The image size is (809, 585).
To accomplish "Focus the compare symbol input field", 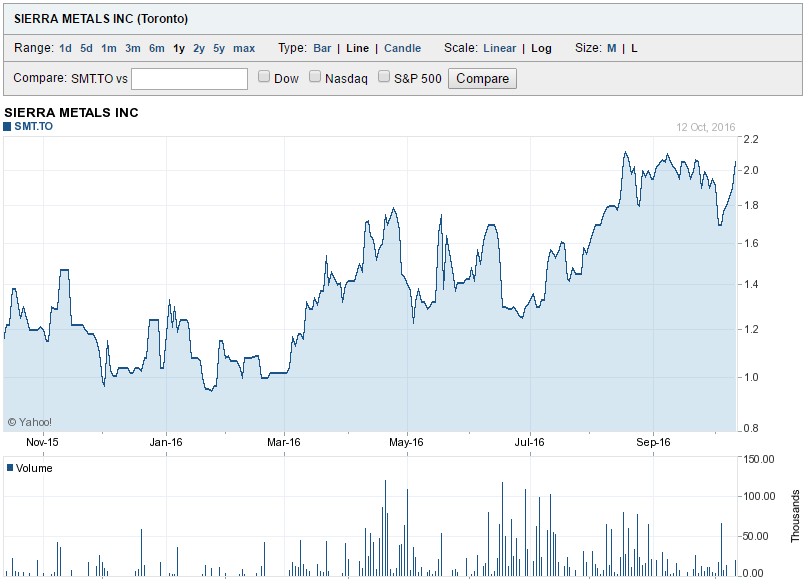I will (189, 79).
